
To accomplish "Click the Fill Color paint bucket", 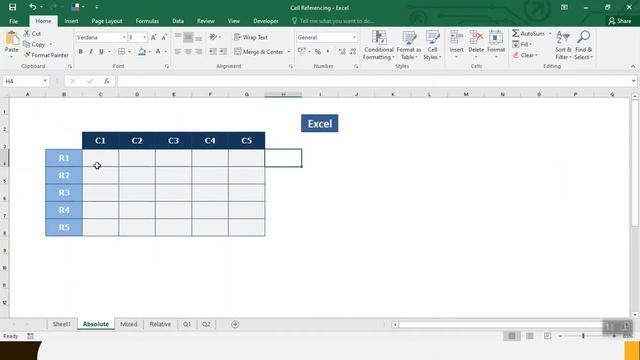I will coord(142,52).
